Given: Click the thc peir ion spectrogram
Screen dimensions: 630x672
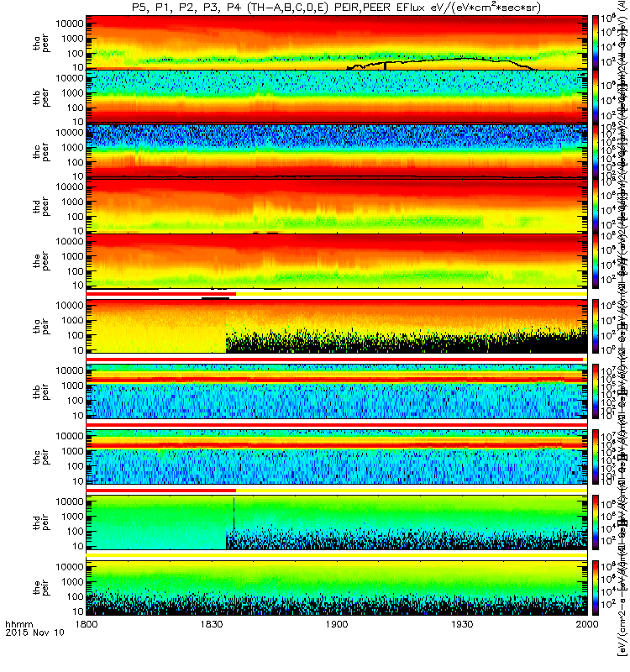Looking at the screenshot, I should click(337, 457).
